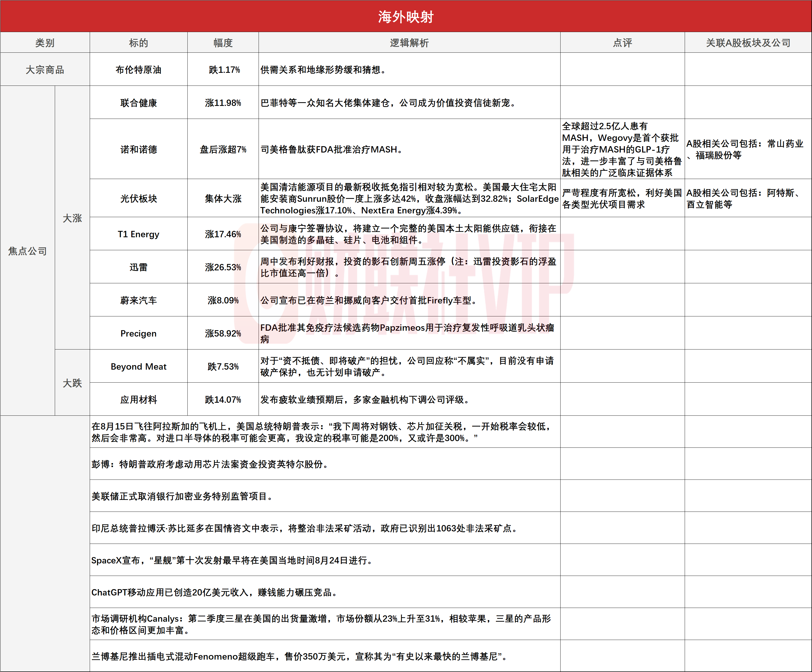Click the 联合健康 cell
The height and width of the screenshot is (672, 812).
pyautogui.click(x=138, y=102)
